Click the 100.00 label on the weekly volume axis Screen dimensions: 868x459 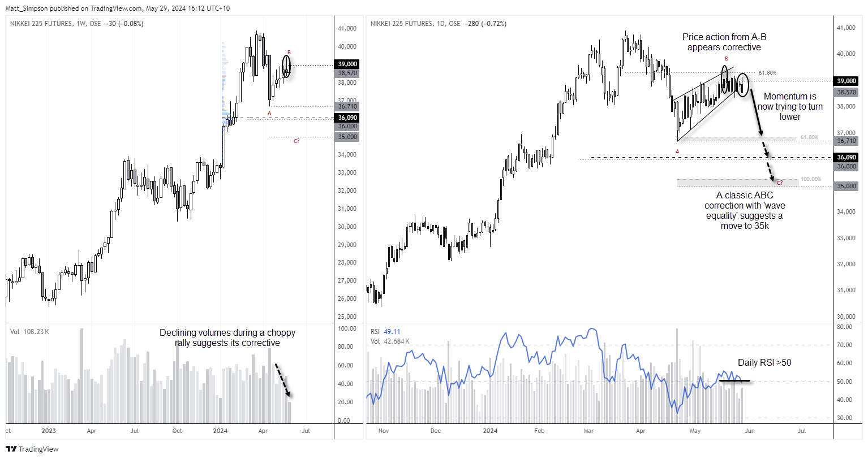347,328
